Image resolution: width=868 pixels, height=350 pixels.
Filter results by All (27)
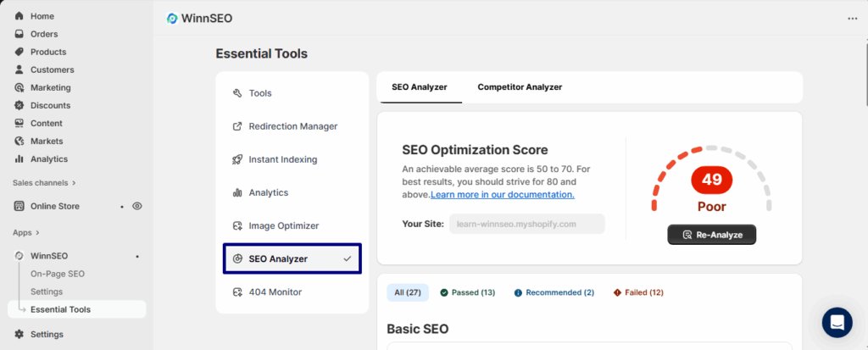pos(408,292)
